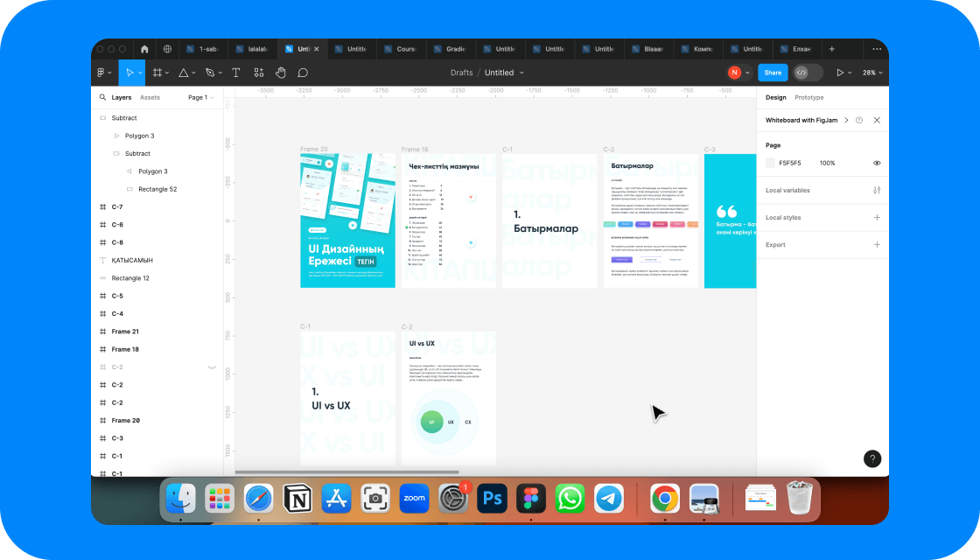980x560 pixels.
Task: Search layers with the magnifier icon
Action: click(102, 98)
